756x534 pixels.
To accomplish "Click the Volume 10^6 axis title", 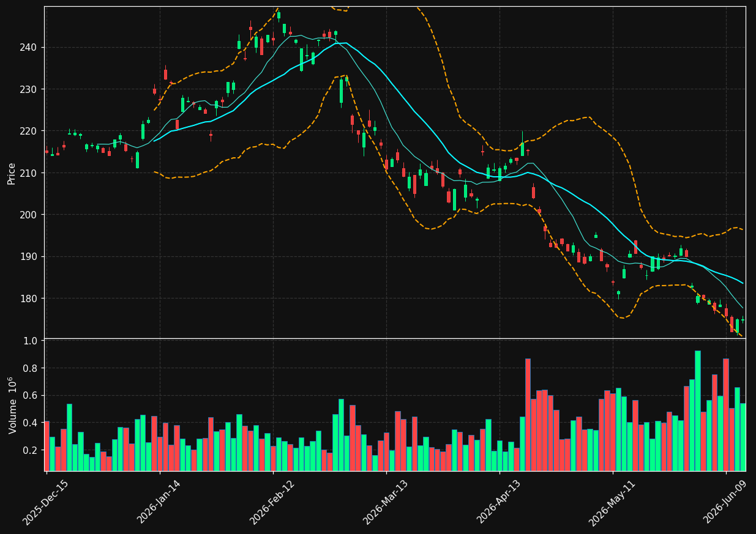I will coord(12,406).
